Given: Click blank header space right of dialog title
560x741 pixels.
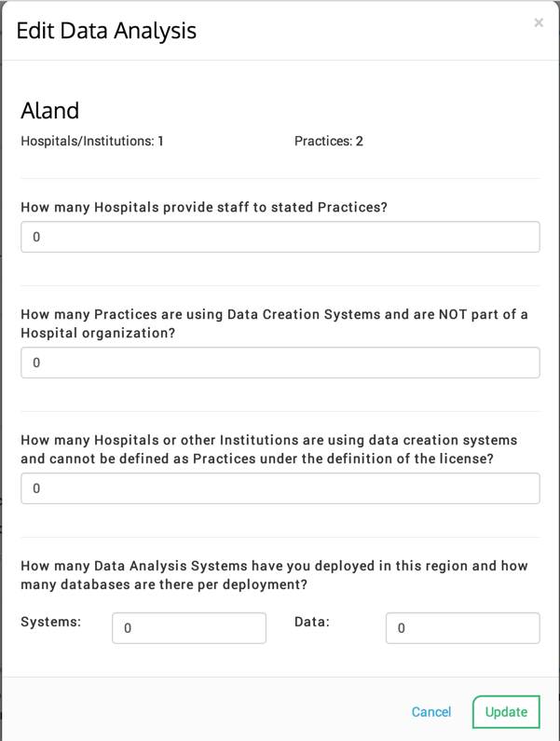Looking at the screenshot, I should click(373, 31).
